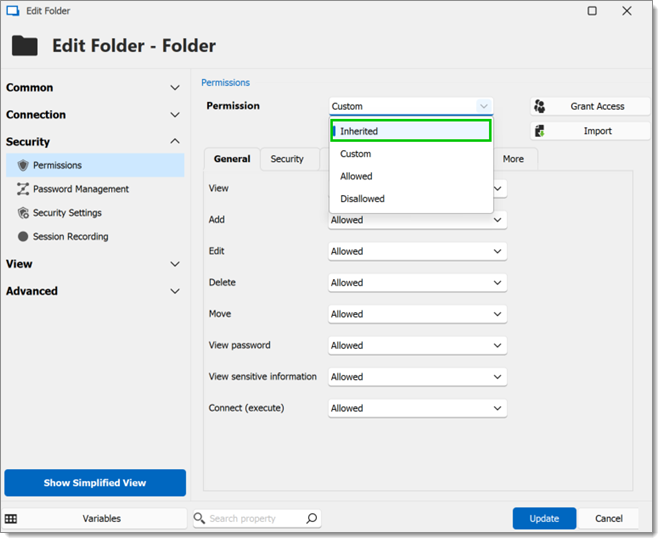Open the View sensitive information dropdown
This screenshot has width=663, height=543.
417,376
